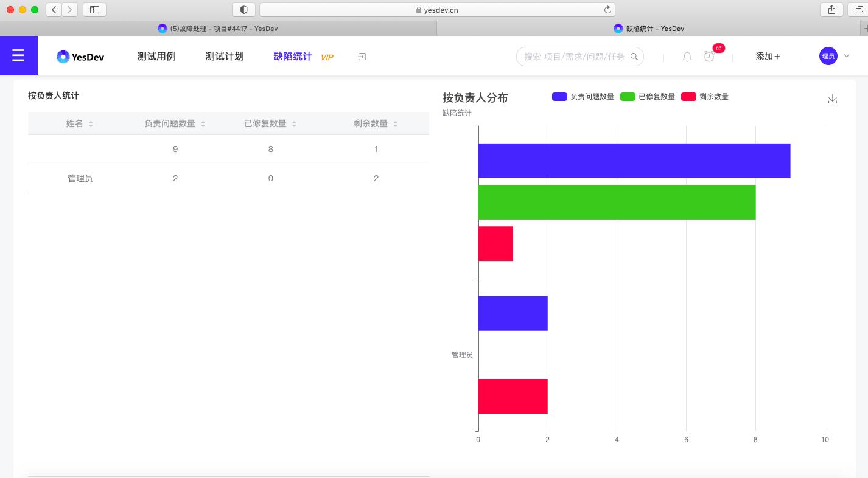Open the notification bell
The height and width of the screenshot is (478, 868).
[x=687, y=56]
